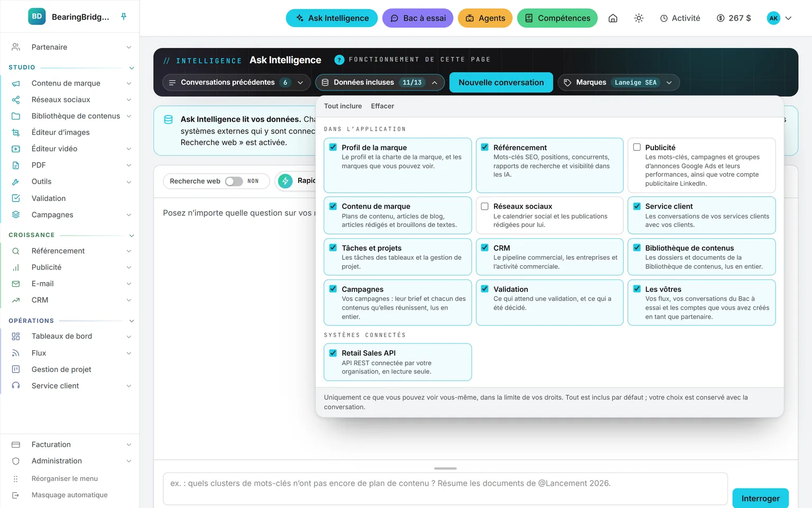Screen dimensions: 812x508
Task: Collapse the Données incluses dropdown
Action: [x=380, y=83]
